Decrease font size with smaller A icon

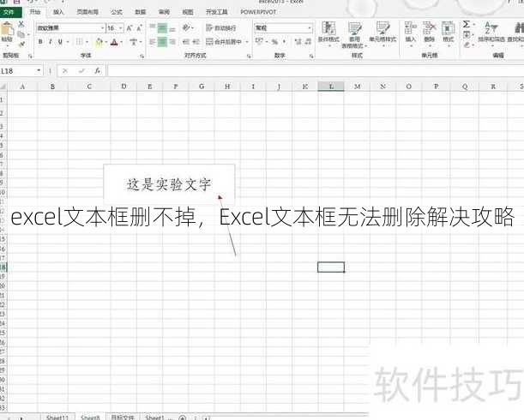pos(139,28)
